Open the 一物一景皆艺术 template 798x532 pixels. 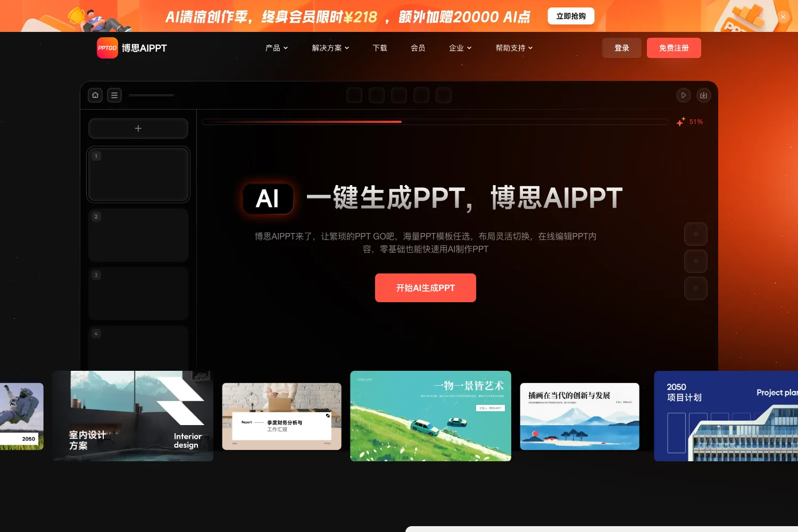point(431,416)
